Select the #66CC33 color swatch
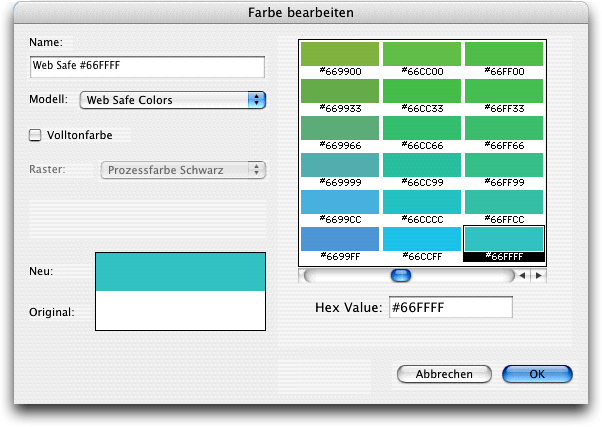This screenshot has height=427, width=602. [x=422, y=91]
